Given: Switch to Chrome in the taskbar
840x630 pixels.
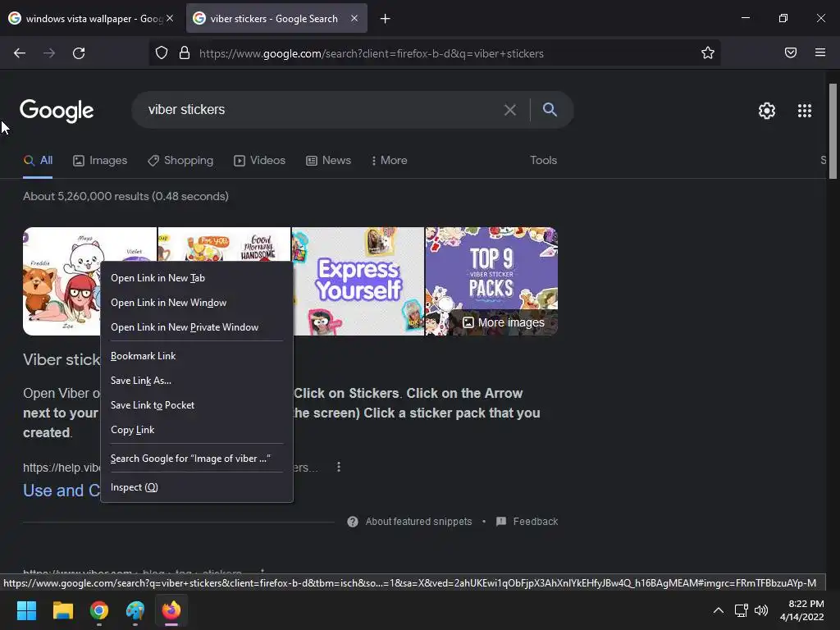Looking at the screenshot, I should [x=99, y=610].
